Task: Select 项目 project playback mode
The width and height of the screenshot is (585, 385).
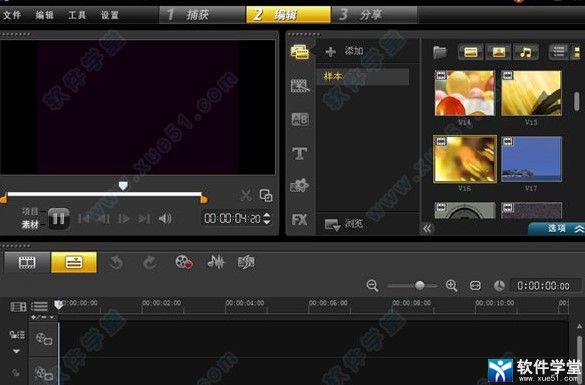Action: (30, 212)
